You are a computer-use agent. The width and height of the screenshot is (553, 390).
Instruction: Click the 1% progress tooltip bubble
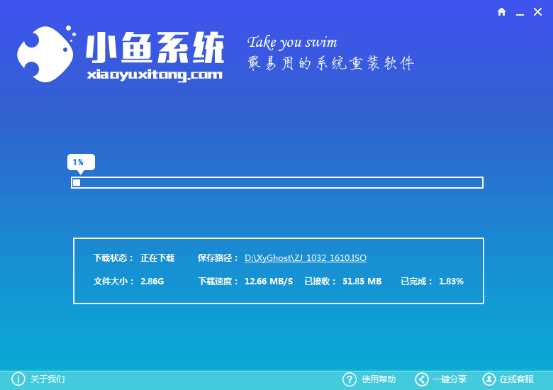click(81, 163)
